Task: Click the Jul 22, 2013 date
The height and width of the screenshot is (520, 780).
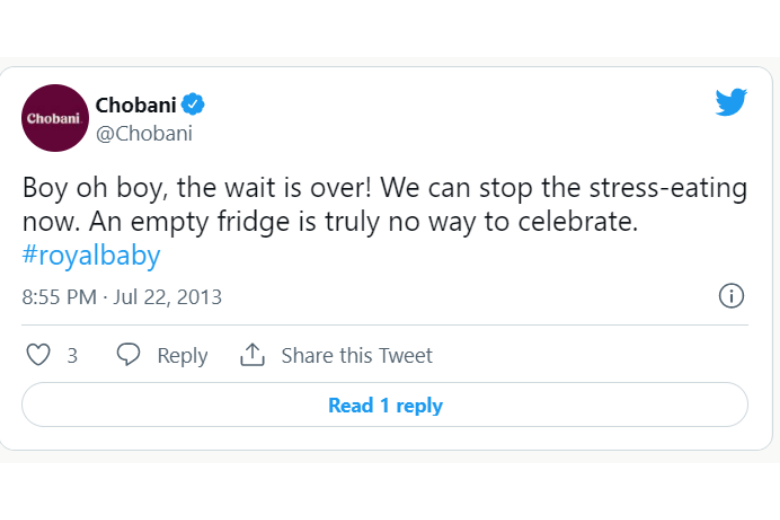Action: point(168,297)
